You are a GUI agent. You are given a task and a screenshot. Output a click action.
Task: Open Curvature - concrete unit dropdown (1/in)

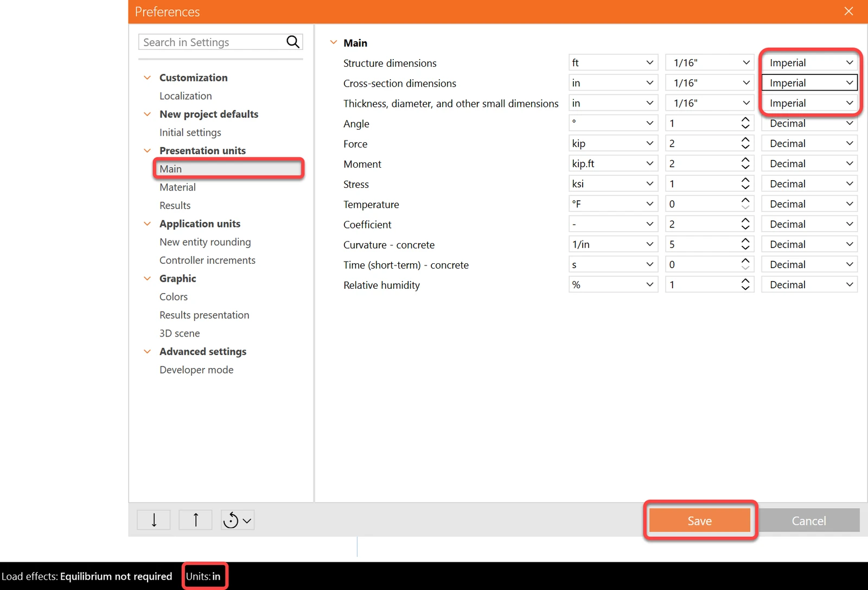pos(613,244)
